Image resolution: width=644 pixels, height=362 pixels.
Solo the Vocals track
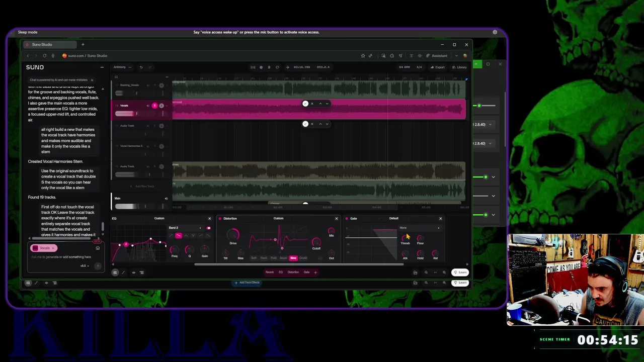click(154, 106)
